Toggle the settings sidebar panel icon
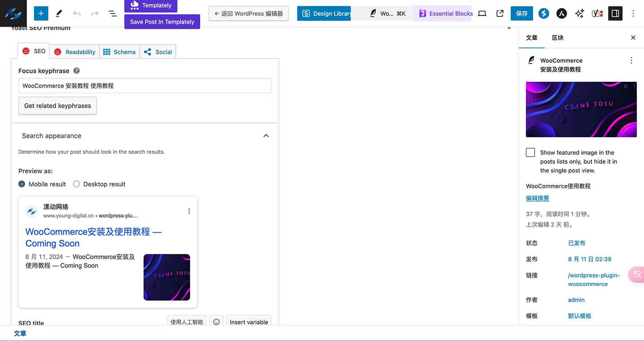 615,13
